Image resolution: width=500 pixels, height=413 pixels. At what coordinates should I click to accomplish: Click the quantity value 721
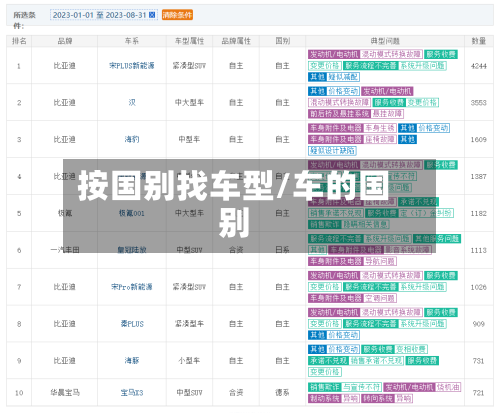click(x=479, y=393)
